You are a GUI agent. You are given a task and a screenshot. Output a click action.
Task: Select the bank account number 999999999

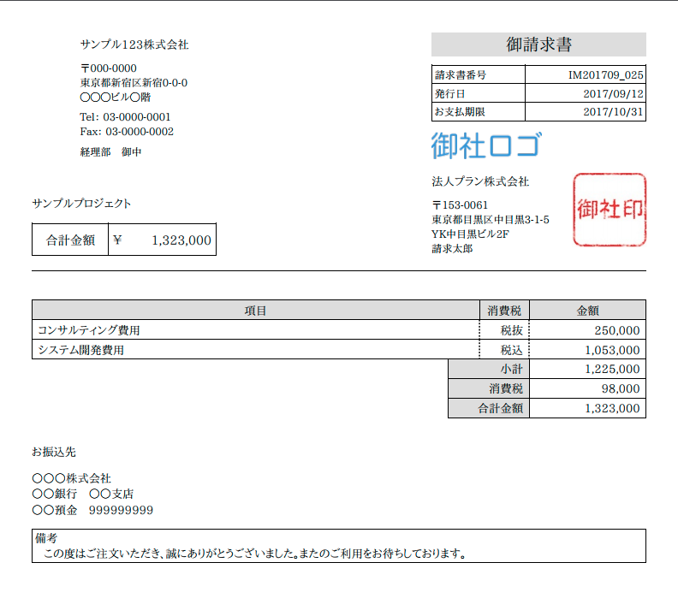[121, 510]
